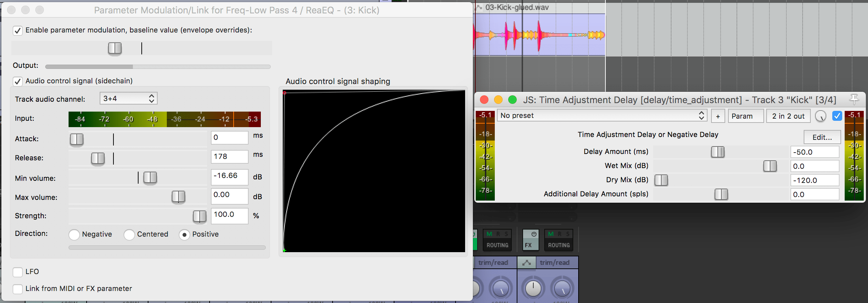Screen dimensions: 868x303
Task: Toggle the FX bypass power icon on the track
Action: click(534, 234)
